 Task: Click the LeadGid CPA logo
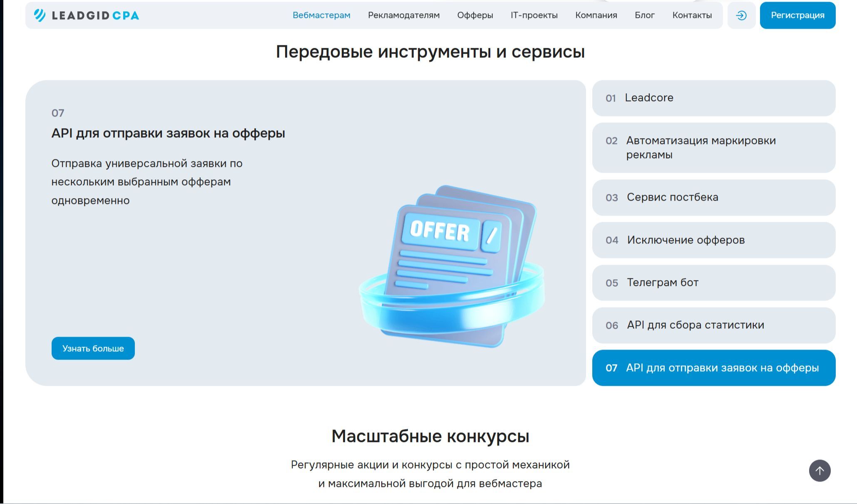pyautogui.click(x=87, y=15)
